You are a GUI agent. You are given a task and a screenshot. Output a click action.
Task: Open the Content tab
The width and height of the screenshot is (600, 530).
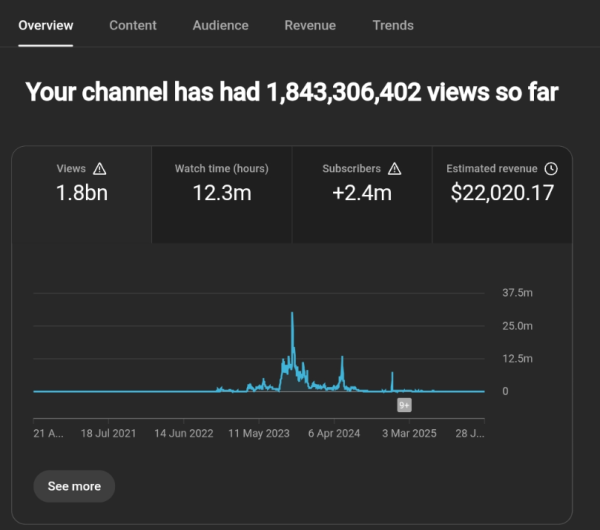pyautogui.click(x=132, y=25)
